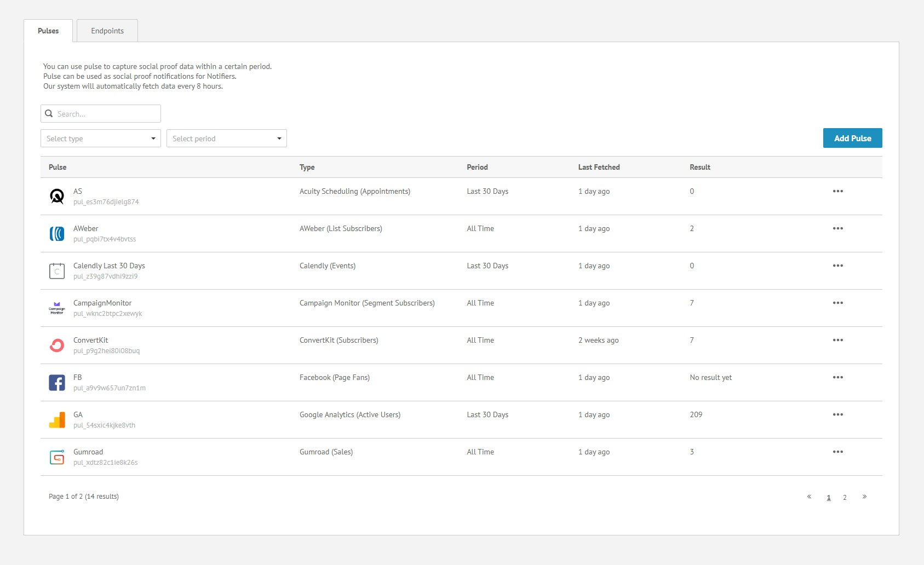
Task: Select the FB pulse name
Action: [78, 377]
